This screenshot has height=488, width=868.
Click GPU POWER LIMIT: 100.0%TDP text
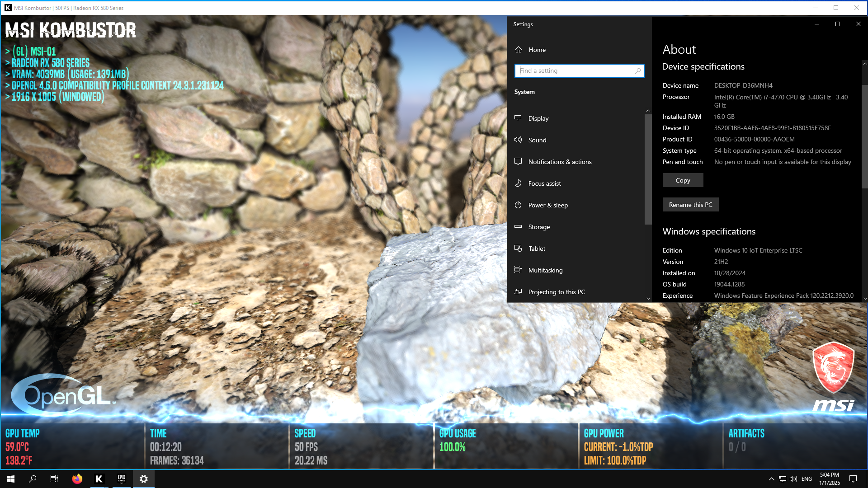coord(615,460)
